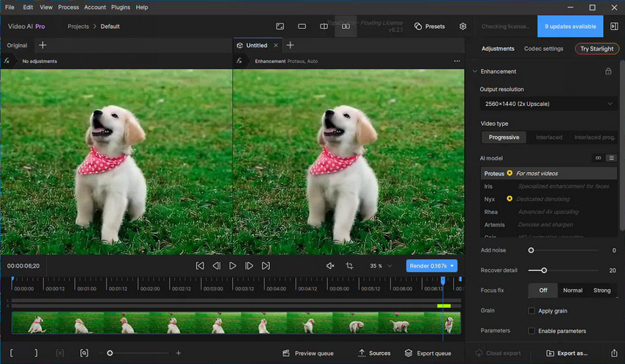Add a new tab next to Untitled
Screen dimensions: 625x364
(x=290, y=45)
